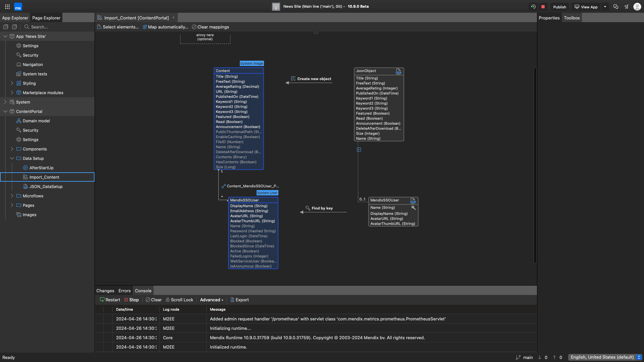Click the Mendix mx logo

18,7
